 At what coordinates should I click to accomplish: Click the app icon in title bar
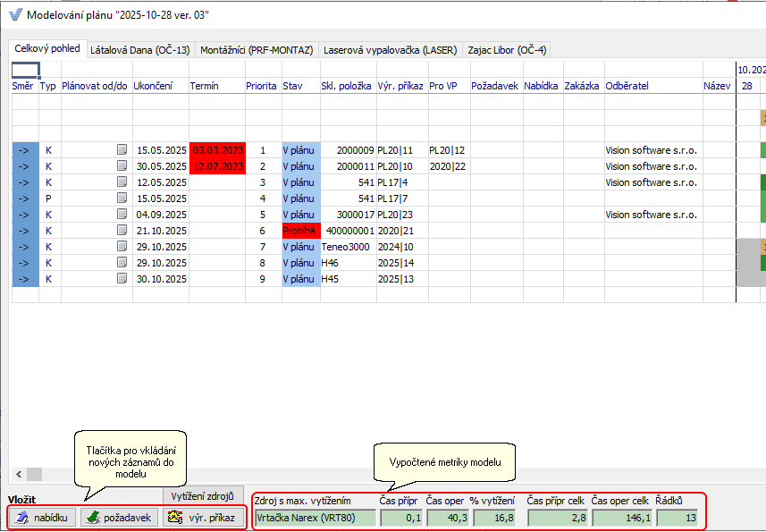click(14, 15)
